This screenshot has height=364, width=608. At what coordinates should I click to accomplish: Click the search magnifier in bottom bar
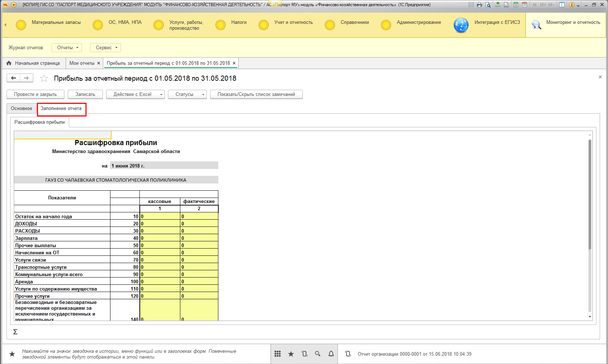318,354
